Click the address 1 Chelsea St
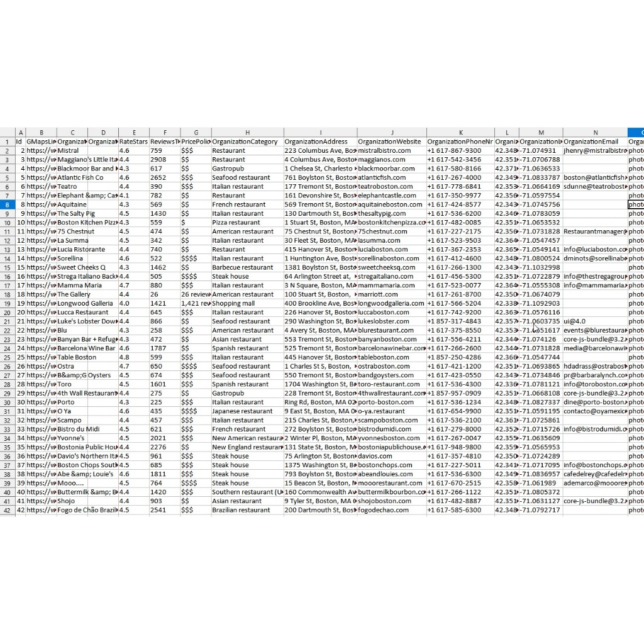The height and width of the screenshot is (644, 644). tap(320, 169)
